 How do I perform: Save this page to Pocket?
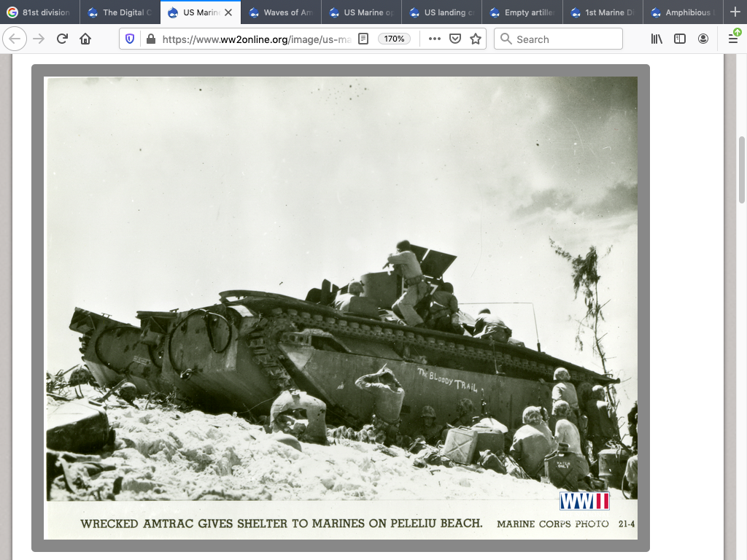click(x=455, y=39)
